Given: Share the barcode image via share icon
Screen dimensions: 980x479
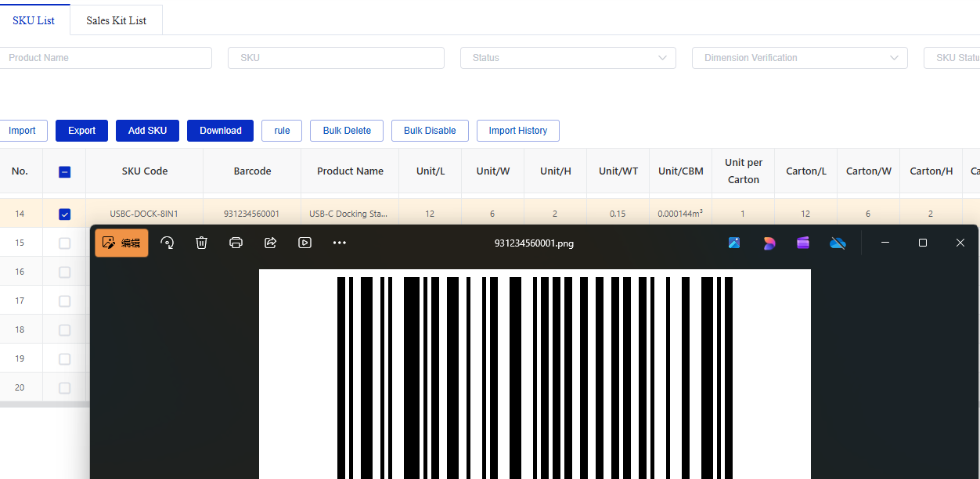Looking at the screenshot, I should [x=270, y=243].
